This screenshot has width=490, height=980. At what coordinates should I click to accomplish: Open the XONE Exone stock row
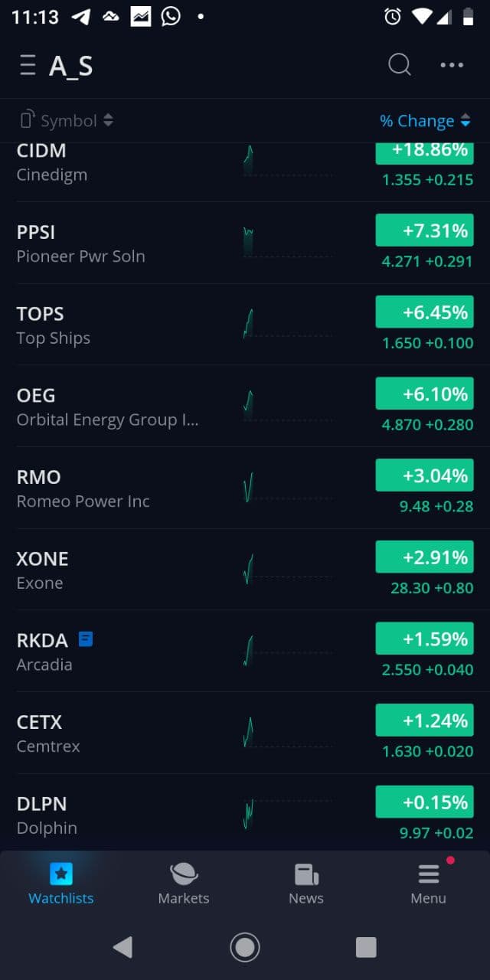click(115, 570)
